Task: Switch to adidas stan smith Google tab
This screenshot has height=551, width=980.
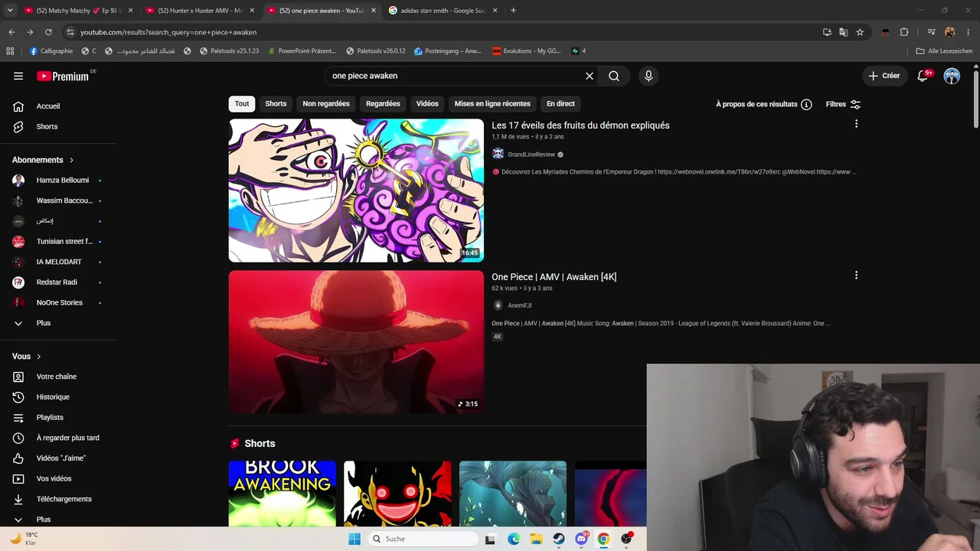Action: click(x=442, y=11)
